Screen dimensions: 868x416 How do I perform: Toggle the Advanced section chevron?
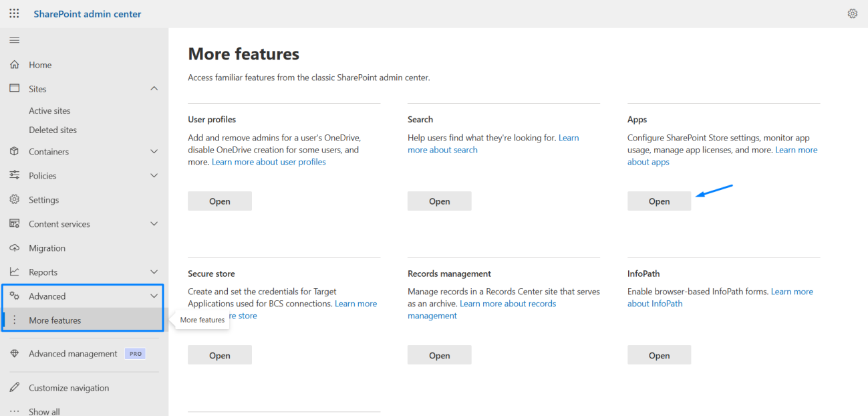point(154,296)
